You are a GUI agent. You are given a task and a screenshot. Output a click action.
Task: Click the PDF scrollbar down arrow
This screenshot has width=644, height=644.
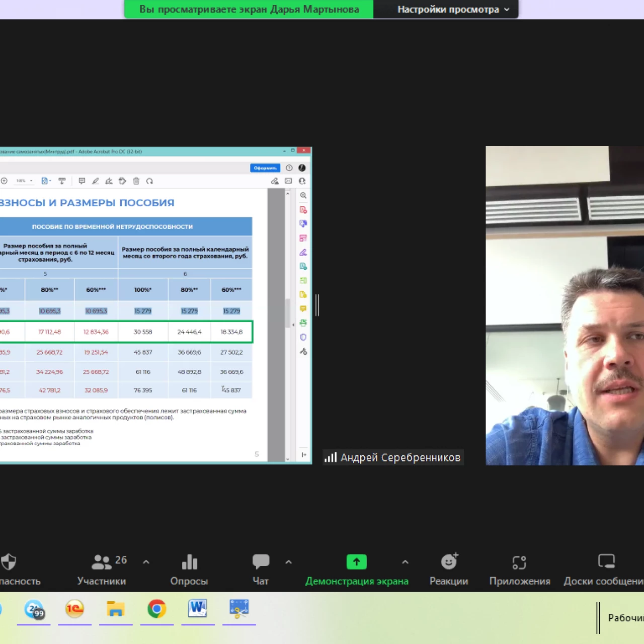point(287,458)
